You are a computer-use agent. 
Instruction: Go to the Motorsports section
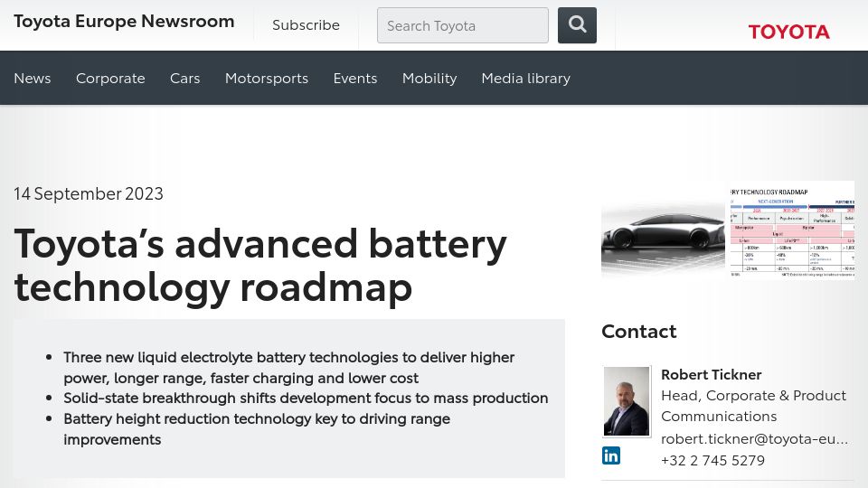266,78
